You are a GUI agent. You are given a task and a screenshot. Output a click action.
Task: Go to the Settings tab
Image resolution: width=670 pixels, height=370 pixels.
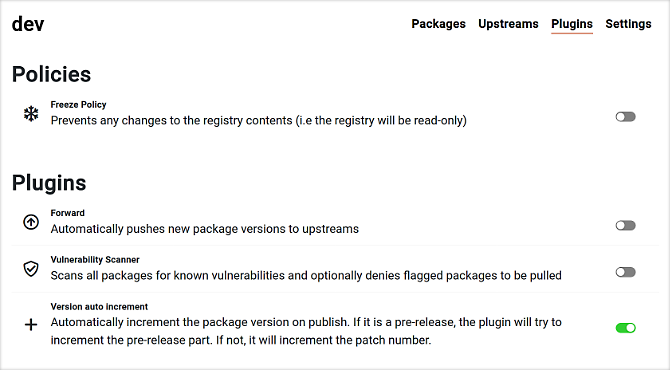click(628, 24)
